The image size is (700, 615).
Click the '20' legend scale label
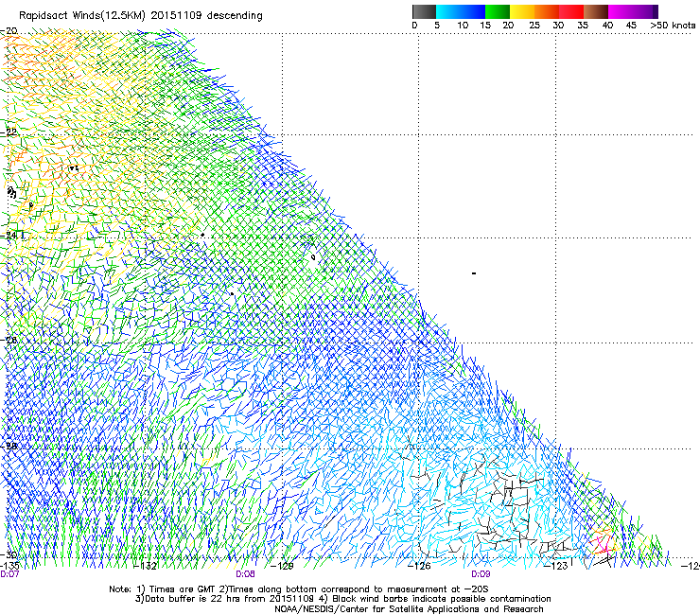click(508, 26)
